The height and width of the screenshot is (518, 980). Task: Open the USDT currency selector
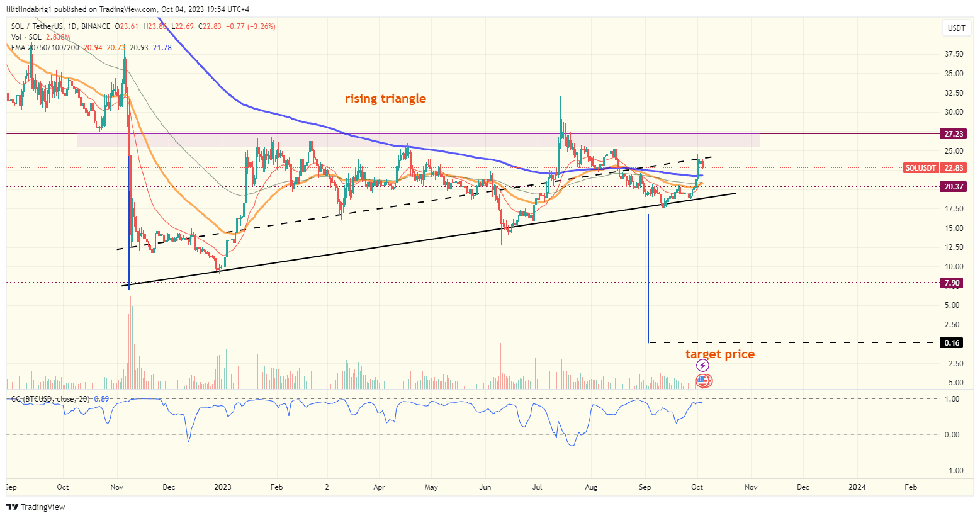[x=956, y=28]
